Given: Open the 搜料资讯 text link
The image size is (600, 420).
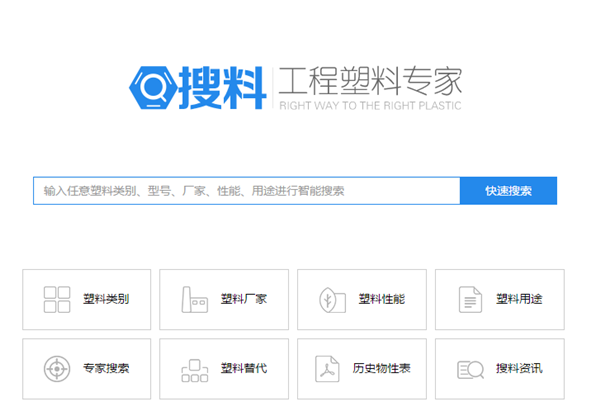Looking at the screenshot, I should pyautogui.click(x=519, y=368).
